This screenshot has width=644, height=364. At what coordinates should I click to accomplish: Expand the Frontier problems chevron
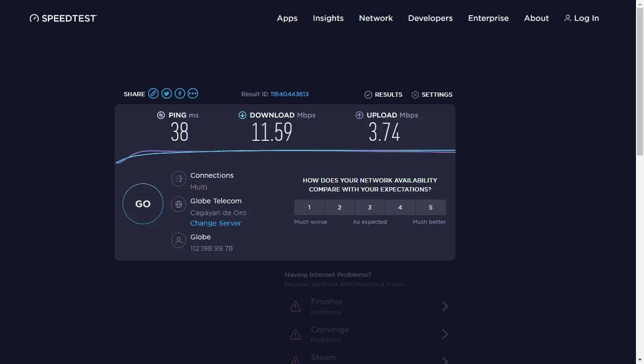445,306
